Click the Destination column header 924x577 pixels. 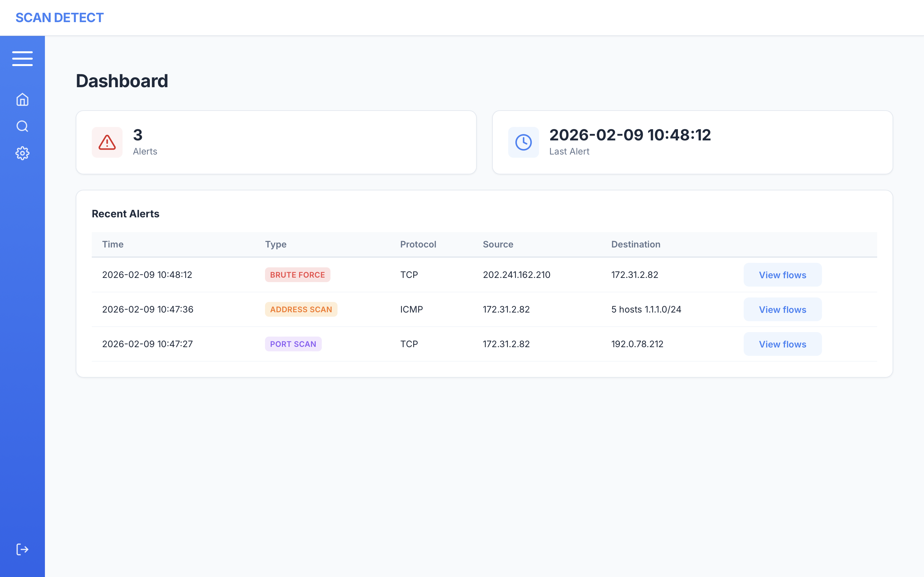635,244
